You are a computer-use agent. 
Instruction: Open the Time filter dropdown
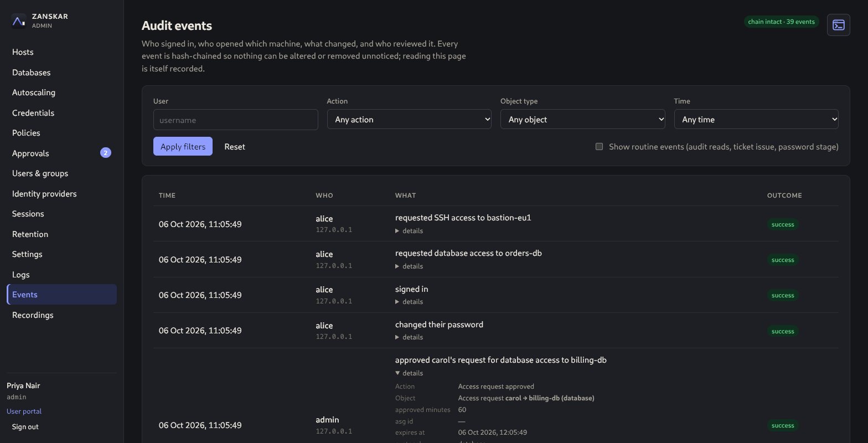[x=756, y=119]
